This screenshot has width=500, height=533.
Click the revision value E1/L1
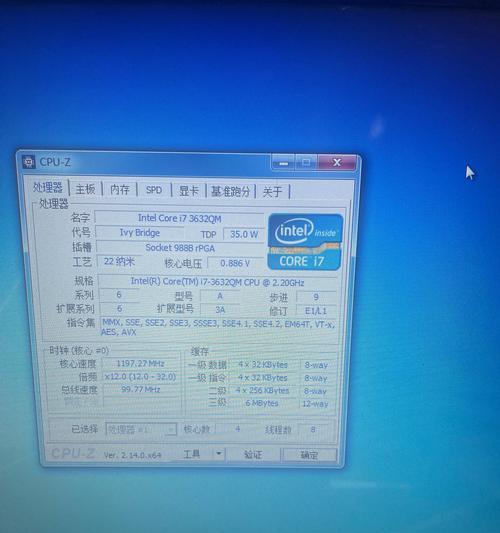[x=316, y=311]
